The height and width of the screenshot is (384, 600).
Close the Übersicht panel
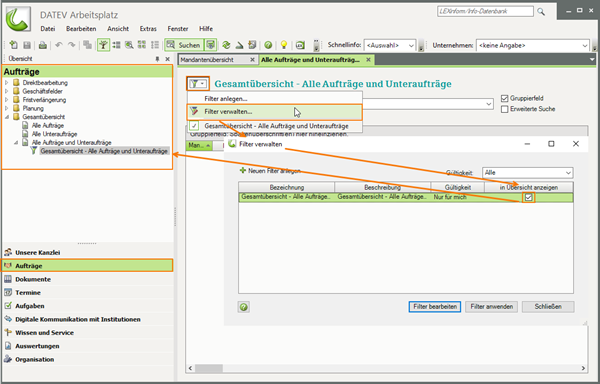pyautogui.click(x=167, y=59)
